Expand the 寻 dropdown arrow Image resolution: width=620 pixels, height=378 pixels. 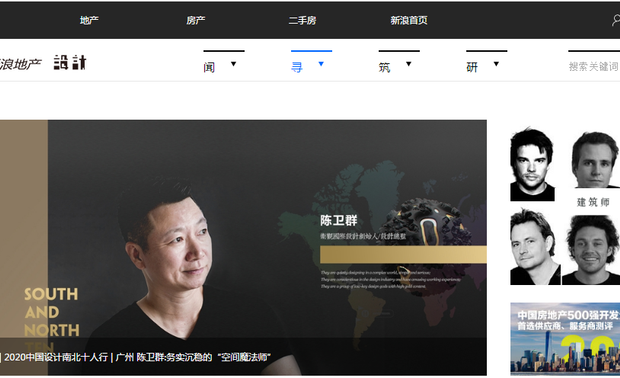point(321,64)
